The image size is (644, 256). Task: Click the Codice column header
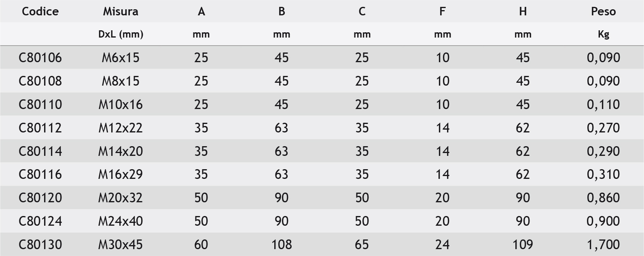coord(40,11)
